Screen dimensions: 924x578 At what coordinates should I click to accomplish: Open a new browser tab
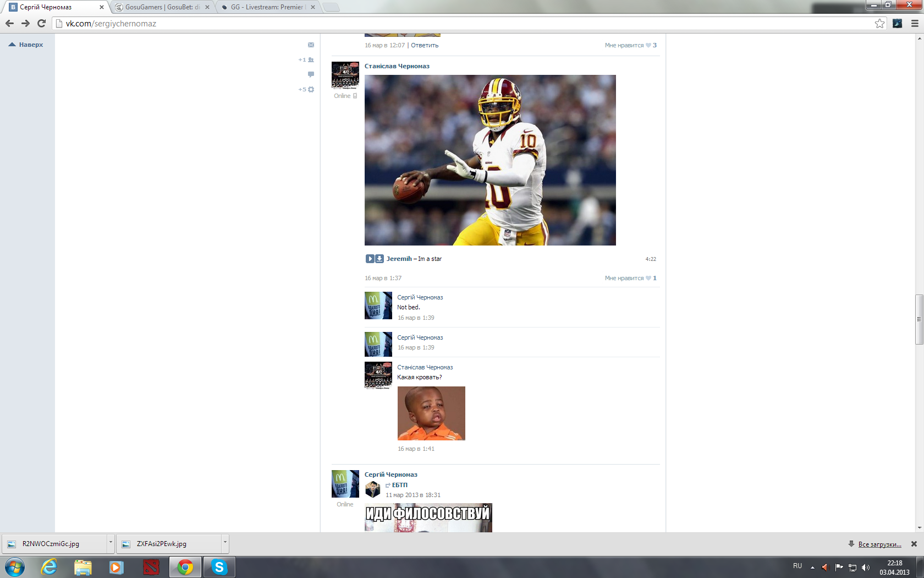pyautogui.click(x=331, y=7)
